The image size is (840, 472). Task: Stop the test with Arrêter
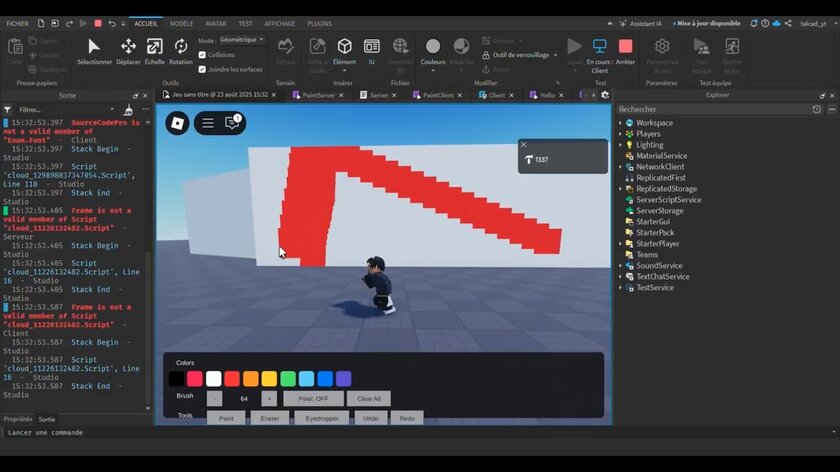(x=625, y=51)
